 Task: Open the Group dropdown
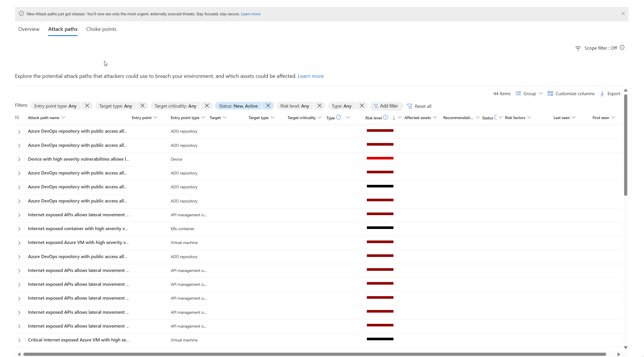click(529, 93)
